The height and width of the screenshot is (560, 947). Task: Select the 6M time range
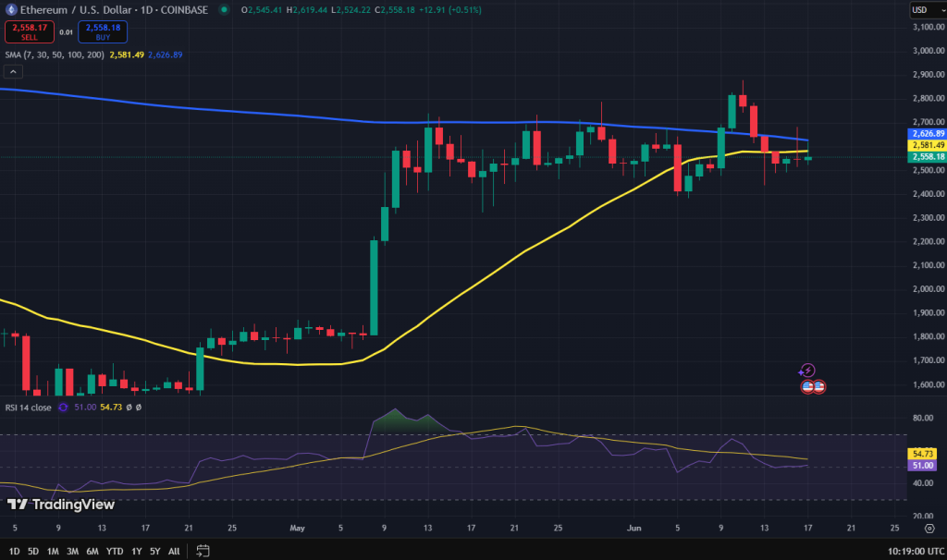coord(92,551)
